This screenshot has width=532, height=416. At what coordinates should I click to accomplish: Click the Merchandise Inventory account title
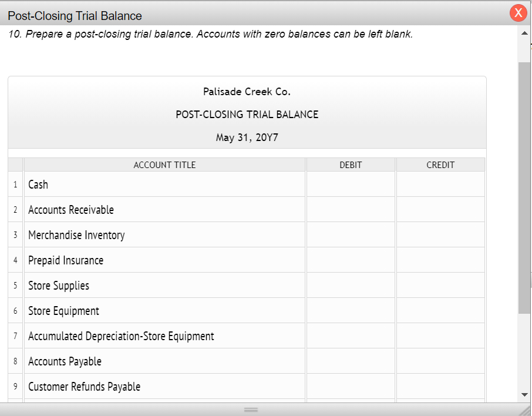[x=76, y=235]
